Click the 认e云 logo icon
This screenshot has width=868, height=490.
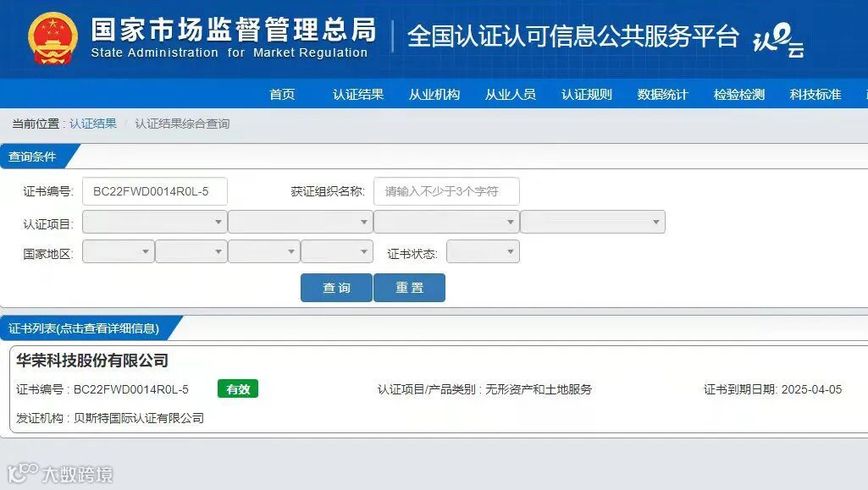click(778, 39)
